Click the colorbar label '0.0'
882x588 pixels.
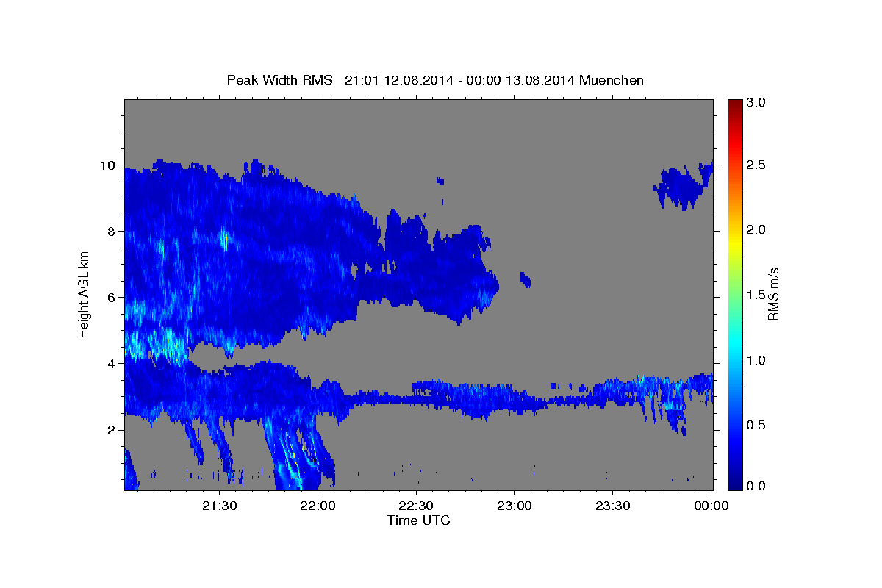(756, 485)
